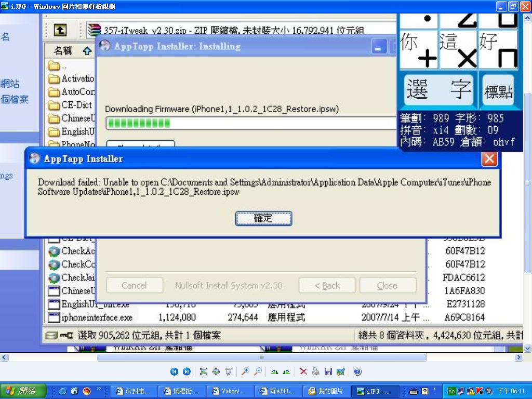Show image at actual size
532x399 pixels.
click(x=216, y=371)
